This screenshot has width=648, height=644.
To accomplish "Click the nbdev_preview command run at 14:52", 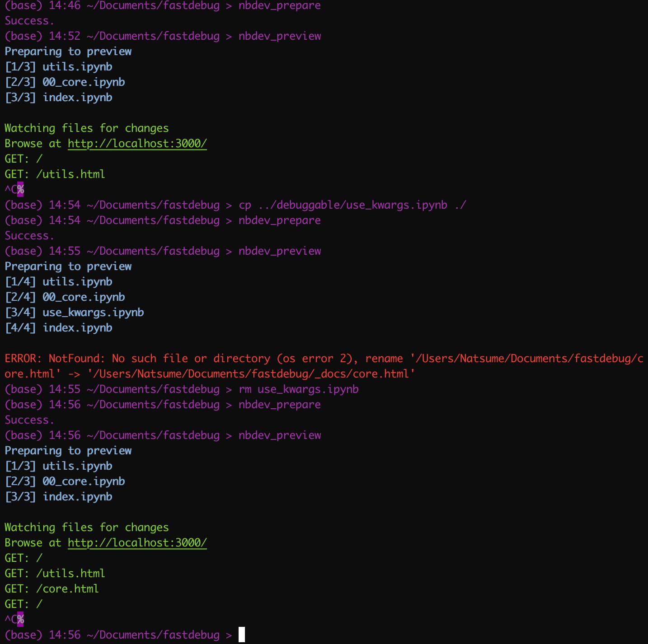I will [x=279, y=36].
